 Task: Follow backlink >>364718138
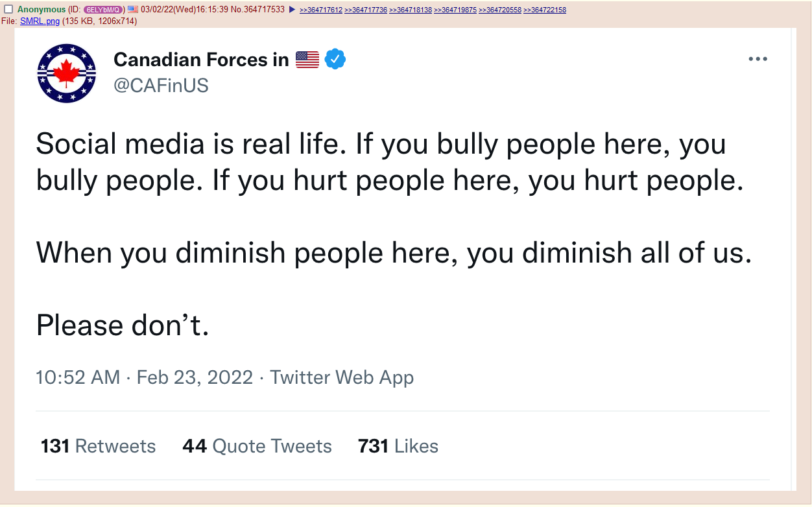click(411, 10)
